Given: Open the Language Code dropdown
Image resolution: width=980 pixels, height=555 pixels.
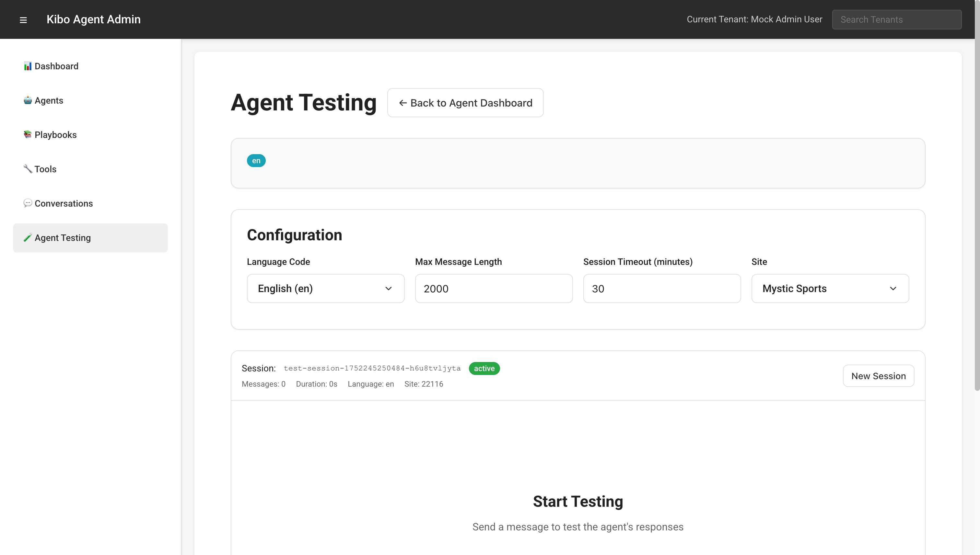Looking at the screenshot, I should pyautogui.click(x=325, y=289).
